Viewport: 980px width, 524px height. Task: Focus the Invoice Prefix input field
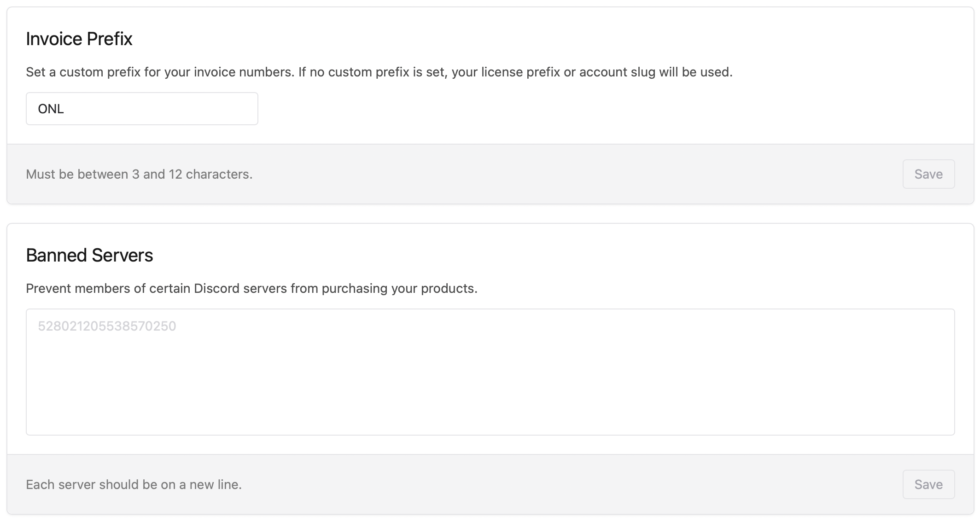tap(142, 109)
